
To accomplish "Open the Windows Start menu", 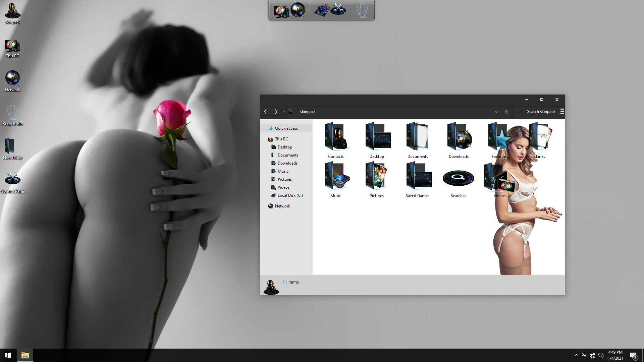I will 8,355.
